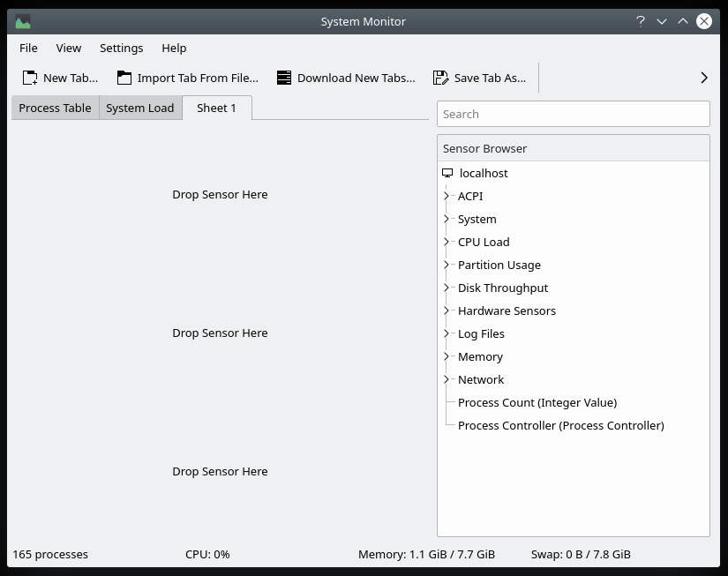This screenshot has width=728, height=576.
Task: Switch to the System Load tab
Action: coord(139,108)
